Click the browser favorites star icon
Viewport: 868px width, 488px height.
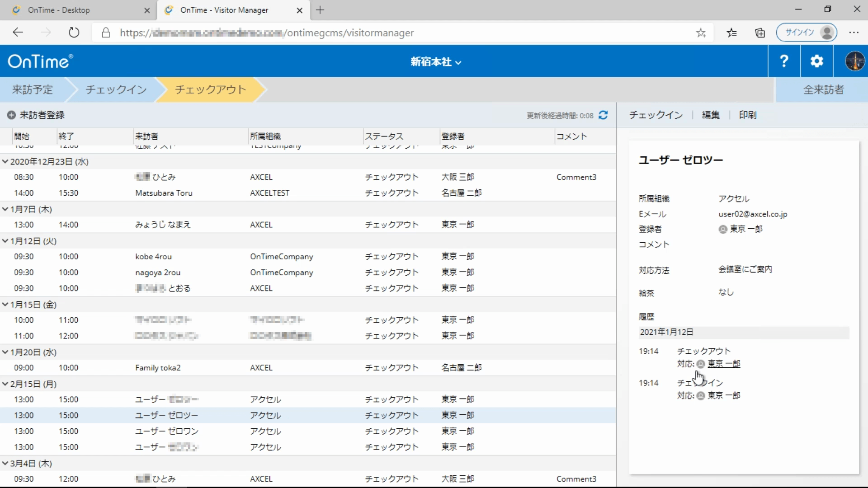pos(701,33)
